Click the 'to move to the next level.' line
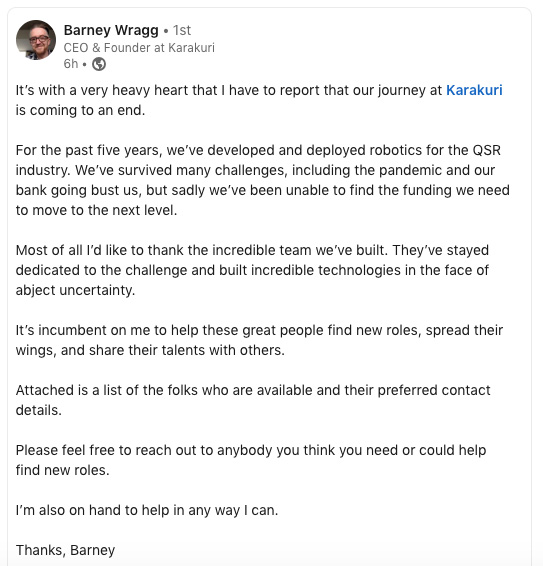The image size is (543, 566). pyautogui.click(x=96, y=210)
